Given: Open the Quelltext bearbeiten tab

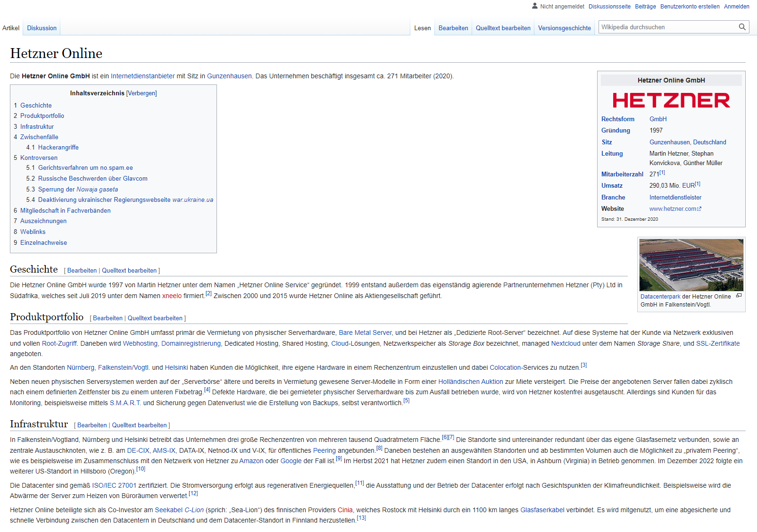Looking at the screenshot, I should 502,28.
